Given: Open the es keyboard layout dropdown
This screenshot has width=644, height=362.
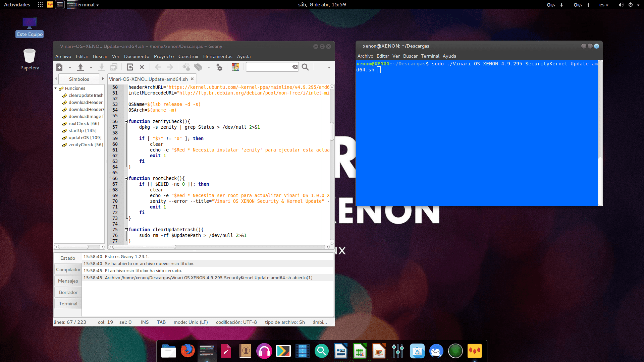Looking at the screenshot, I should coord(604,5).
